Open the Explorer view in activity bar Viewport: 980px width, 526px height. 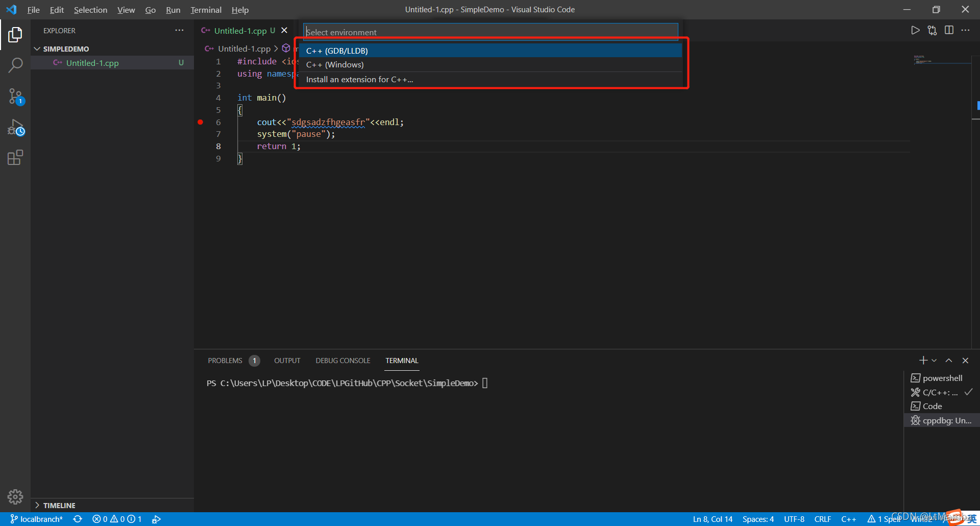(15, 35)
